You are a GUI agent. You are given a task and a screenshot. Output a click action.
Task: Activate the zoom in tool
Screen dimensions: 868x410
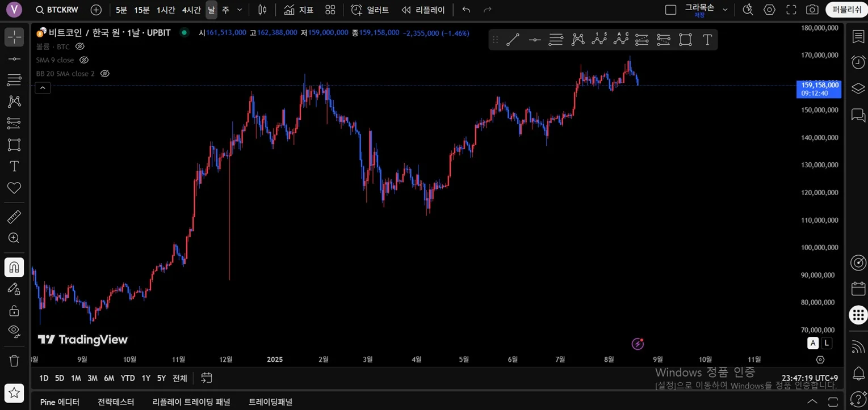tap(14, 238)
